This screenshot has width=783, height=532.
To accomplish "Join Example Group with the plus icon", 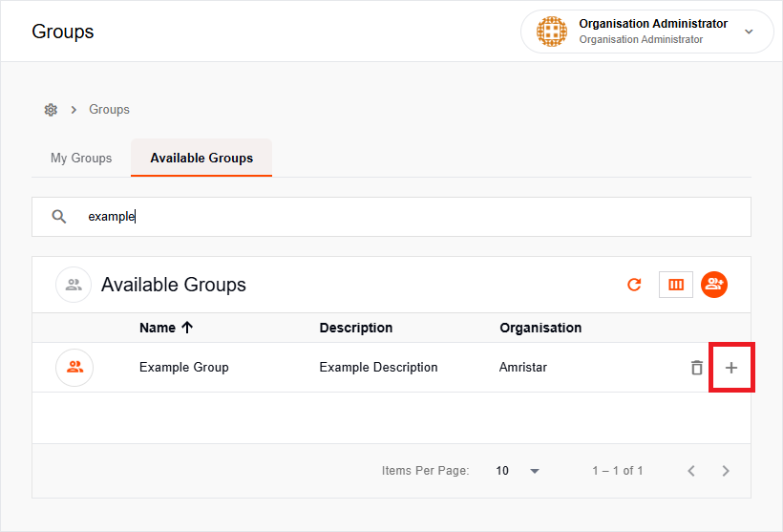I will coord(731,368).
